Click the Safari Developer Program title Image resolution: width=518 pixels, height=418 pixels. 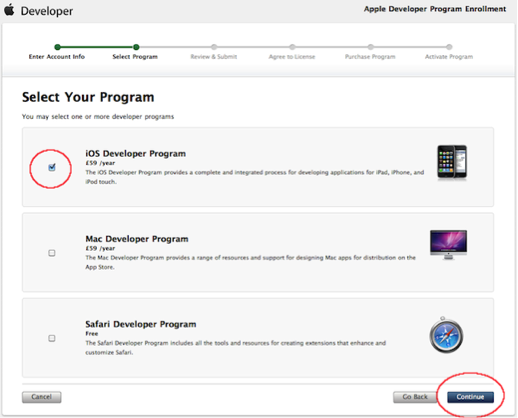[141, 324]
